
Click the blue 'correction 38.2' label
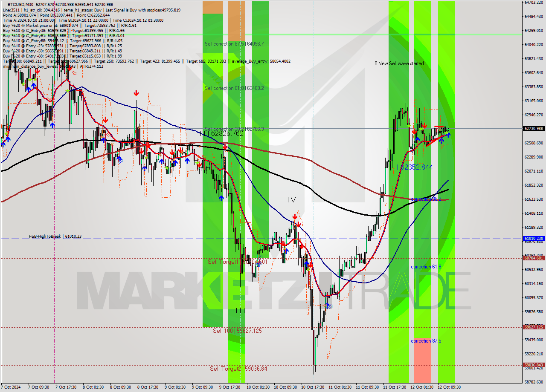[x=426, y=199]
